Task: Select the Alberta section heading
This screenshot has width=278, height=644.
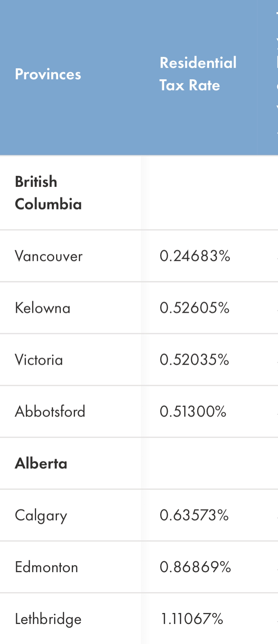Action: 41,463
